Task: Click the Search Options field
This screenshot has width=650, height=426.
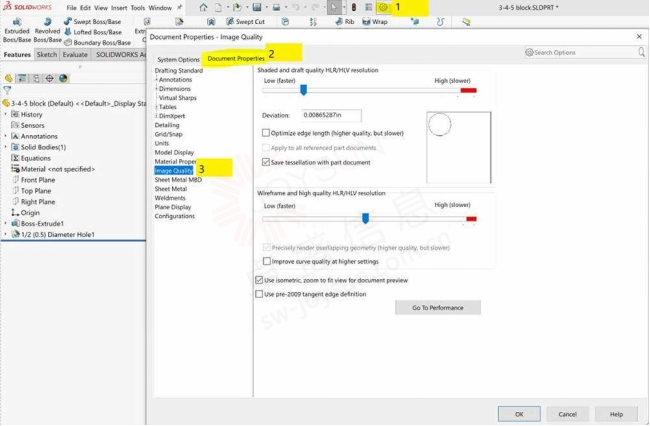Action: point(585,52)
